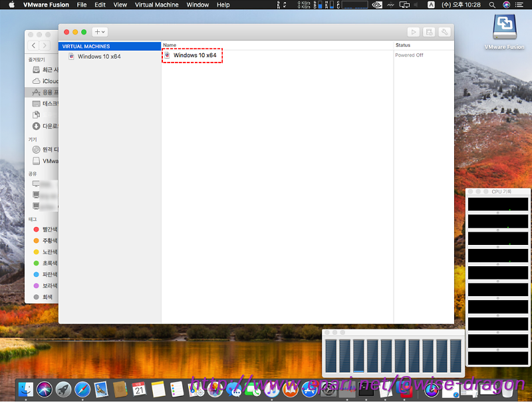
Task: Click the VIRTUAL MACHINES sidebar header
Action: [110, 46]
